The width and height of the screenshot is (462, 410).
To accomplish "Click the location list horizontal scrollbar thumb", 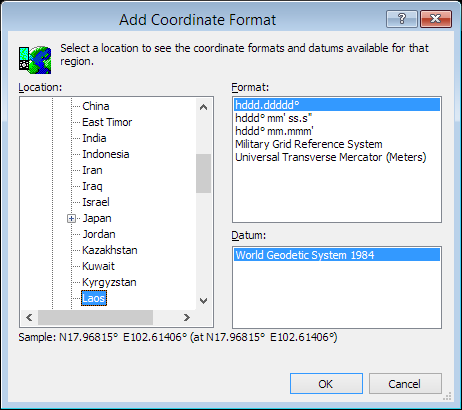I will point(95,317).
